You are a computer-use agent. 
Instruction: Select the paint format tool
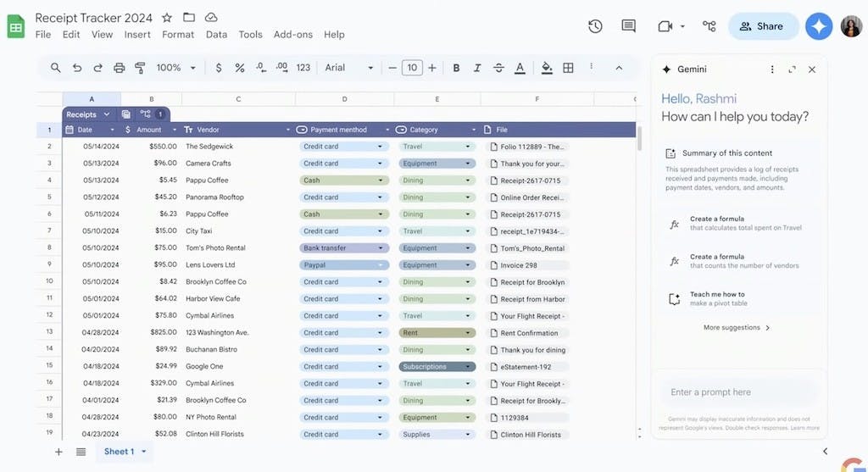tap(140, 68)
